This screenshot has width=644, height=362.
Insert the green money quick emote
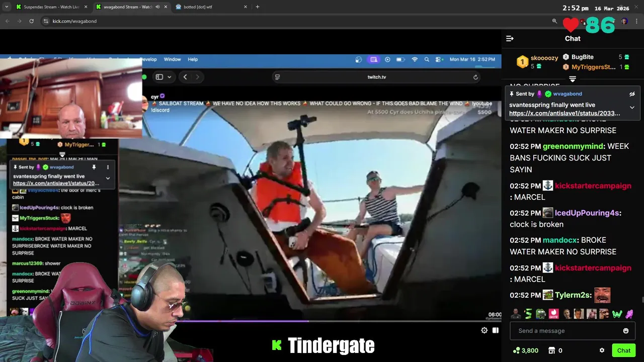point(528,314)
